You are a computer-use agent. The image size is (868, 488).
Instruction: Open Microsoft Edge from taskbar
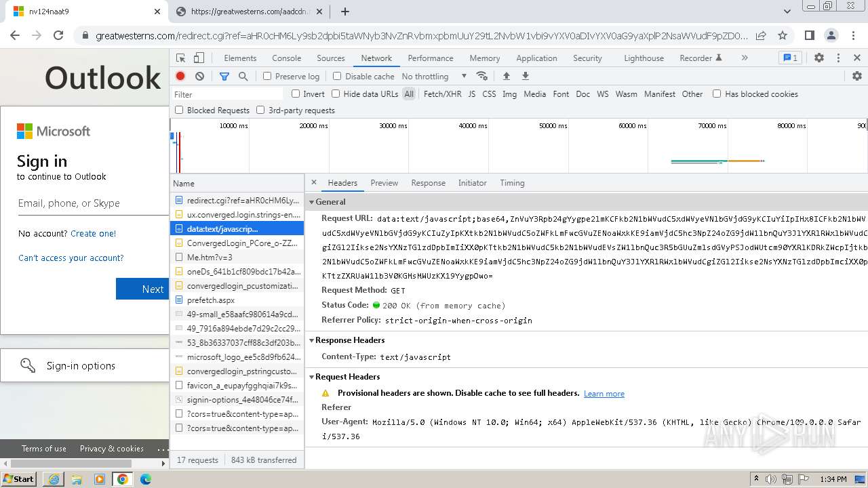tap(146, 479)
